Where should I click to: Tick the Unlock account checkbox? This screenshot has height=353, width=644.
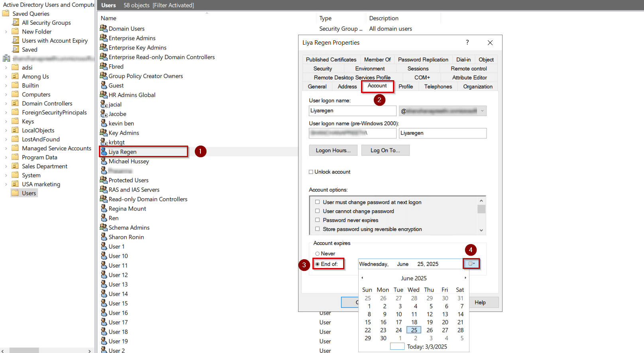coord(311,172)
